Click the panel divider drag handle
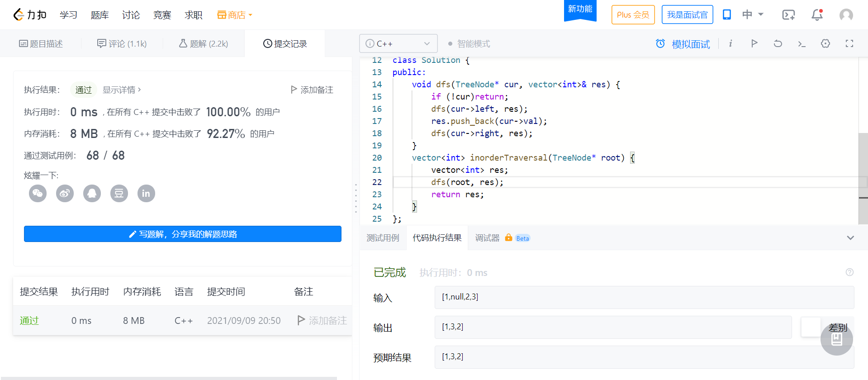Image resolution: width=868 pixels, height=380 pixels. coord(356,198)
